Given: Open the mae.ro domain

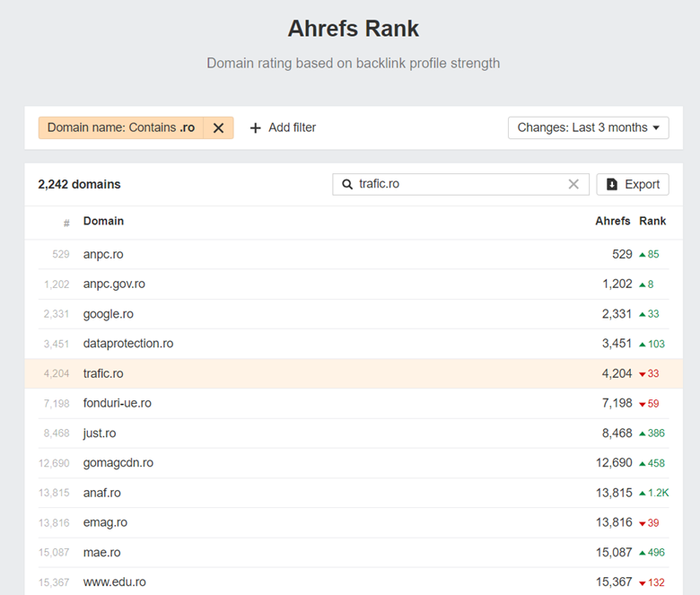Looking at the screenshot, I should point(101,553).
